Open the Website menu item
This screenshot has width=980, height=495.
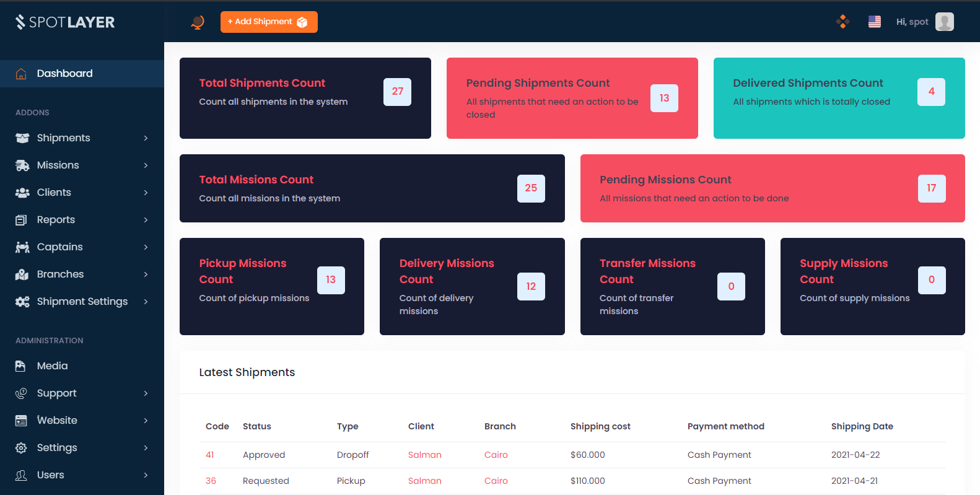(57, 421)
